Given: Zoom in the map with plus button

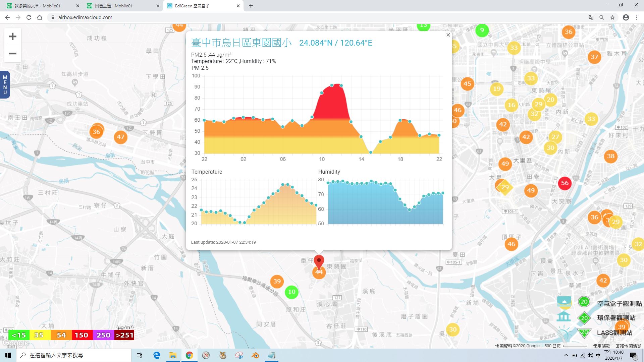Looking at the screenshot, I should click(x=12, y=37).
